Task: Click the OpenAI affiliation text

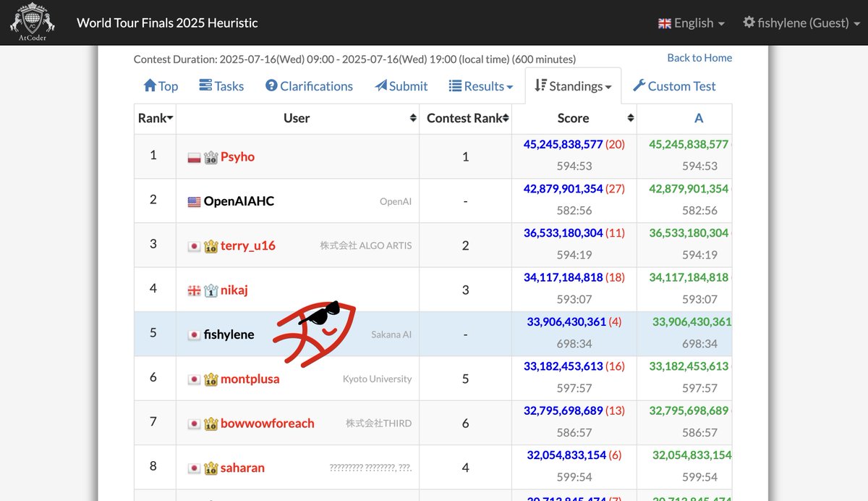Action: pos(396,201)
